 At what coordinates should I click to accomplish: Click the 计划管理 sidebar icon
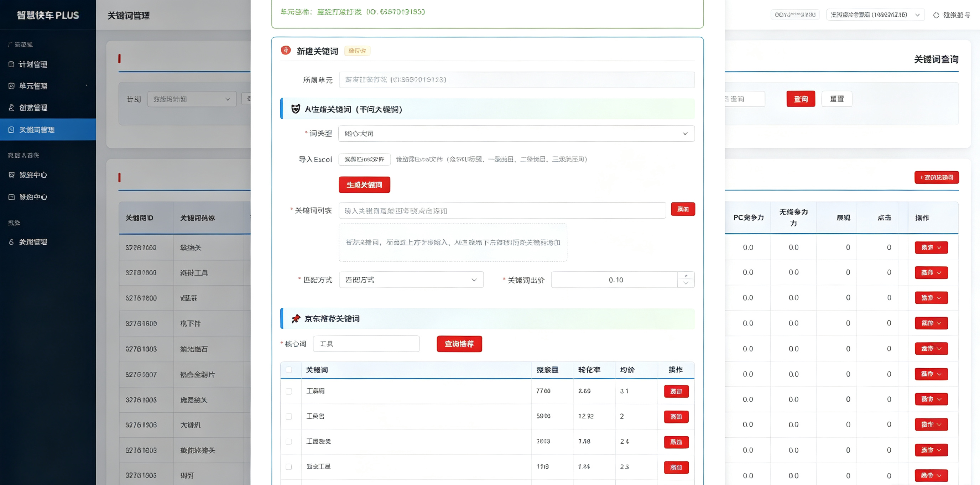tap(11, 64)
